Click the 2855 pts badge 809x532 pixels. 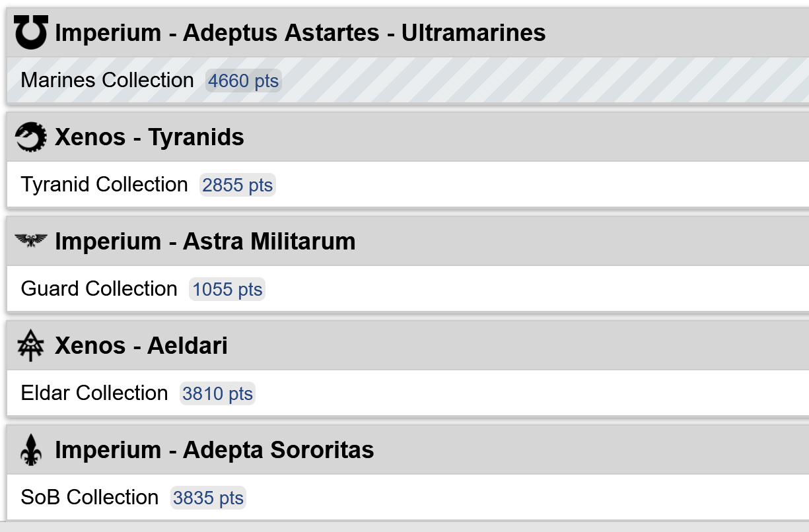pos(238,185)
